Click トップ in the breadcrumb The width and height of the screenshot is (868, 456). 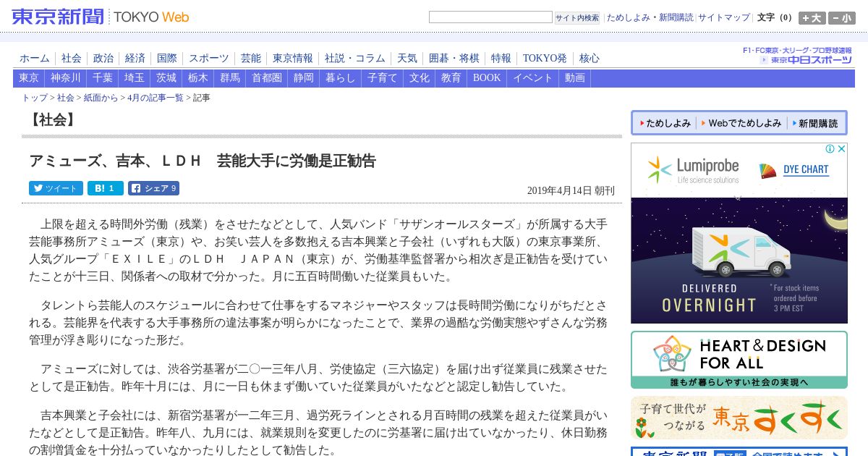coord(35,98)
